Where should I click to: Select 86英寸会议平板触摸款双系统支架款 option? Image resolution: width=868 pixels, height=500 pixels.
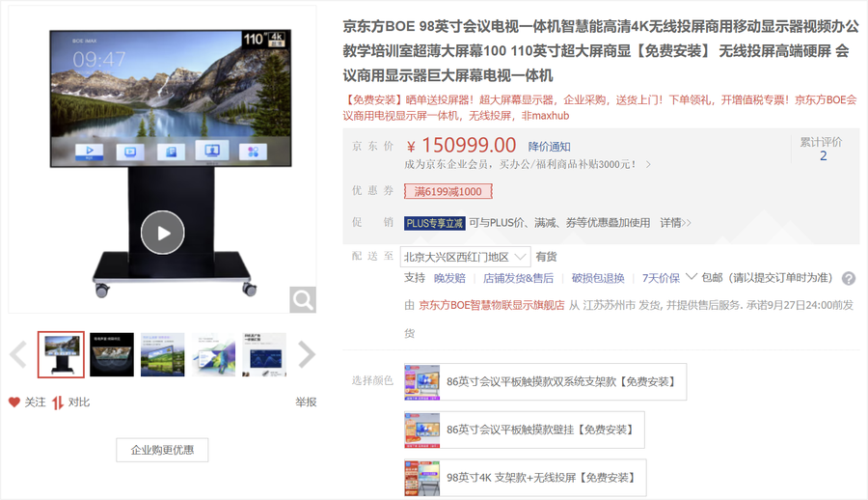545,382
